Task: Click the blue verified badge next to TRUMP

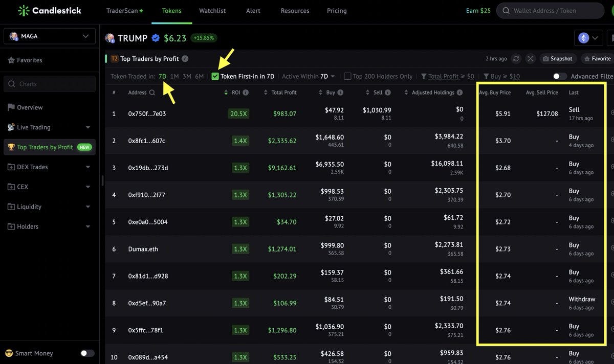Action: [156, 38]
